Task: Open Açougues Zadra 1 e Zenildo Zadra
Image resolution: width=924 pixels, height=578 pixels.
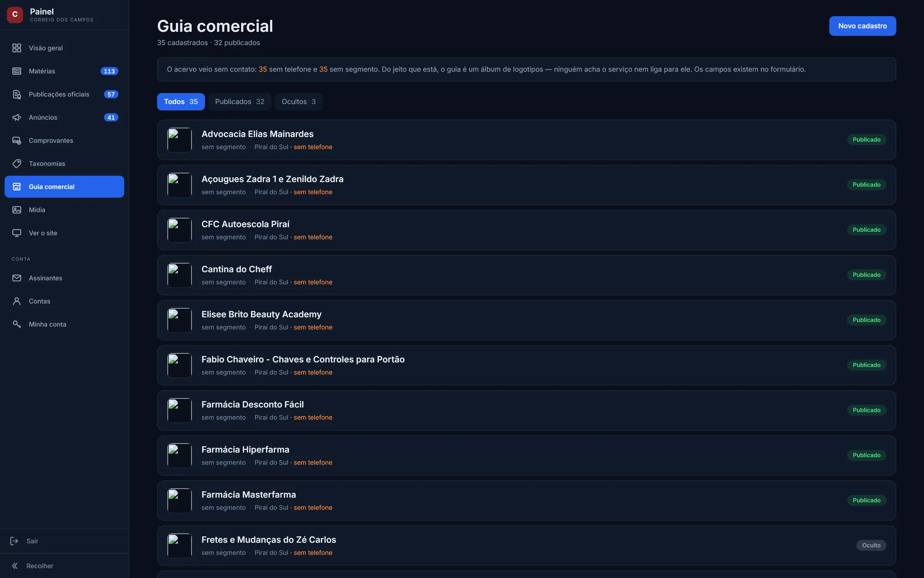Action: coord(526,185)
